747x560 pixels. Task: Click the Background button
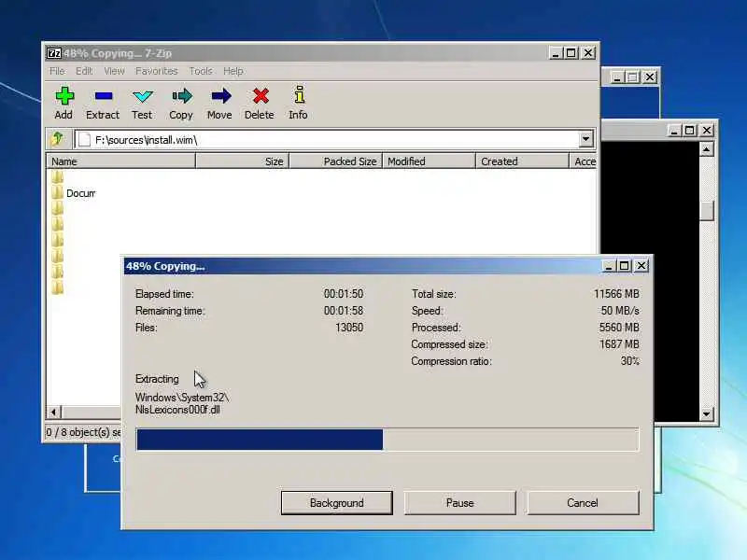337,503
